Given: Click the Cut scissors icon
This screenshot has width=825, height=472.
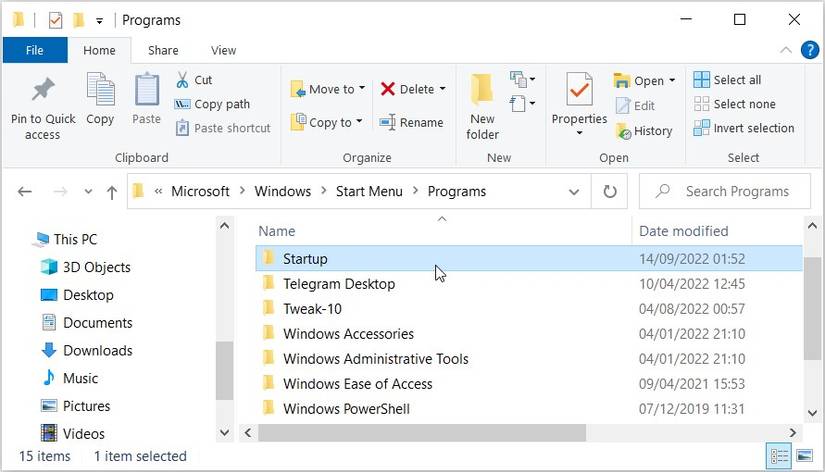Looking at the screenshot, I should point(183,80).
